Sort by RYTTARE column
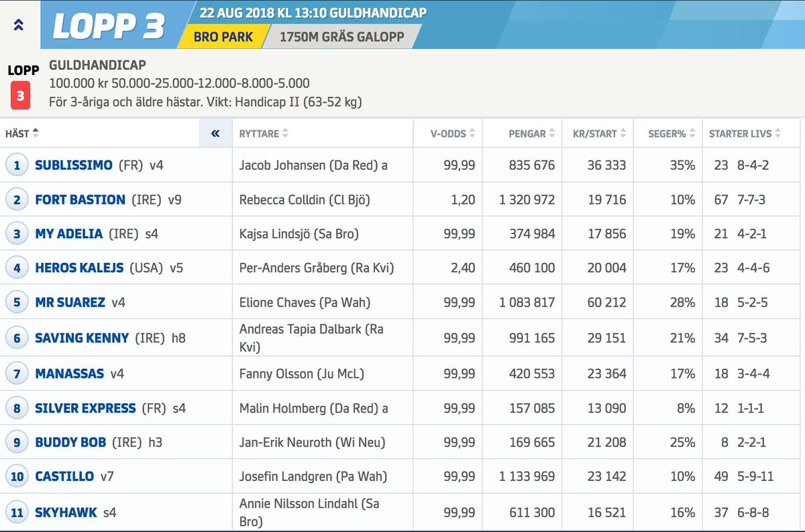 click(264, 134)
